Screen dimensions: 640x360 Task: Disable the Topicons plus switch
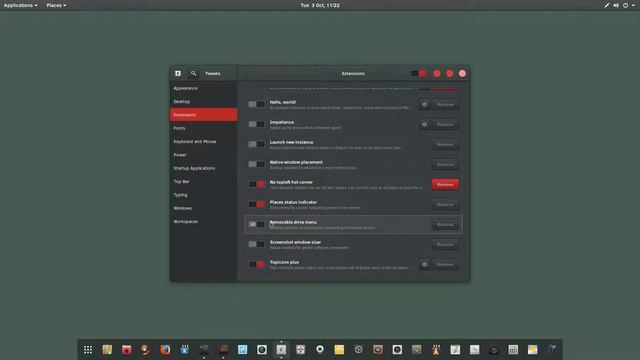point(257,264)
